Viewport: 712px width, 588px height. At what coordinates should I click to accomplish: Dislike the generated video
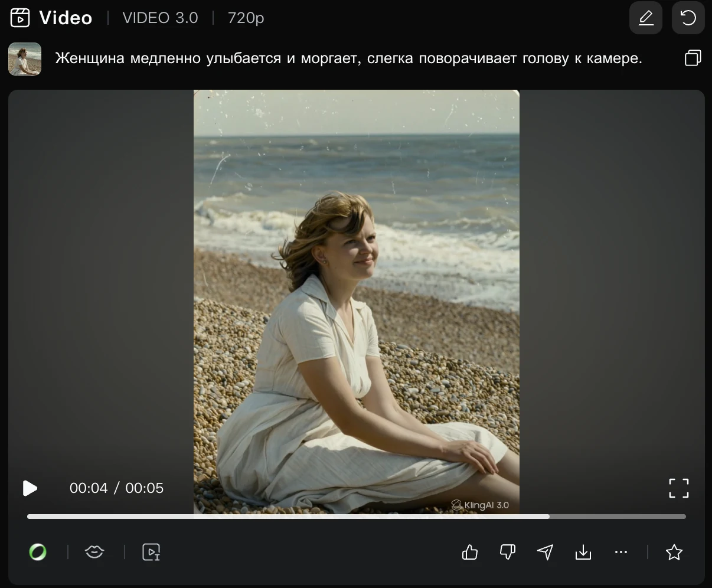[508, 552]
